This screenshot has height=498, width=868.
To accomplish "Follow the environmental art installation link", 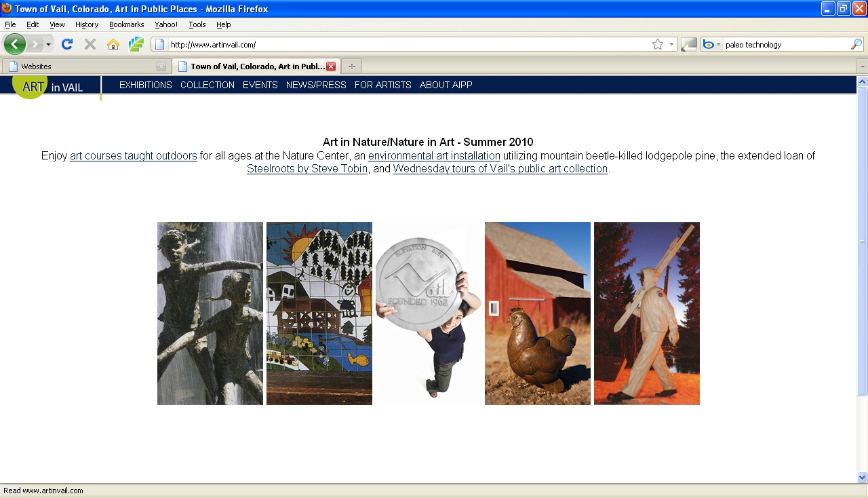I will (434, 156).
